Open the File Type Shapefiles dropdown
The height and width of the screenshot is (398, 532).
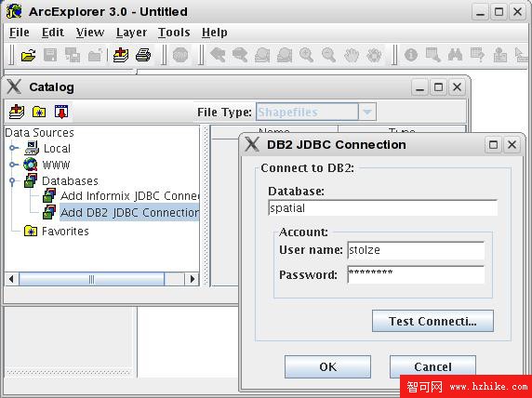(x=367, y=112)
